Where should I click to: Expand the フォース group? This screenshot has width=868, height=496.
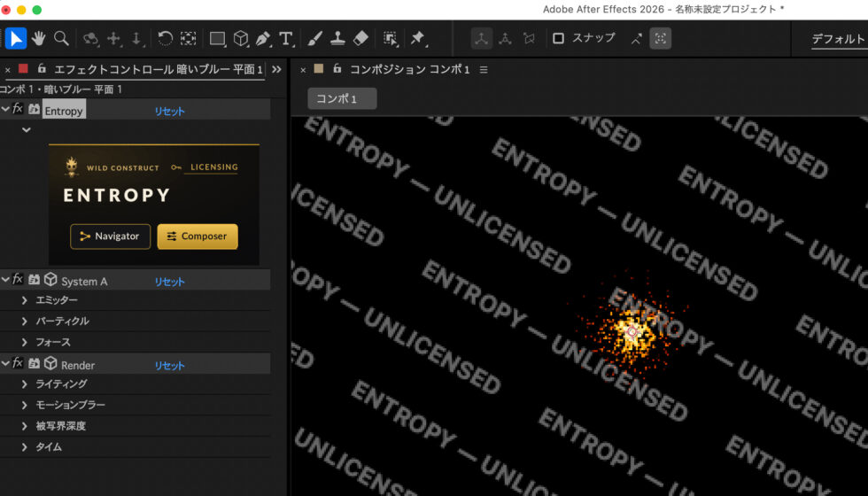pos(25,342)
